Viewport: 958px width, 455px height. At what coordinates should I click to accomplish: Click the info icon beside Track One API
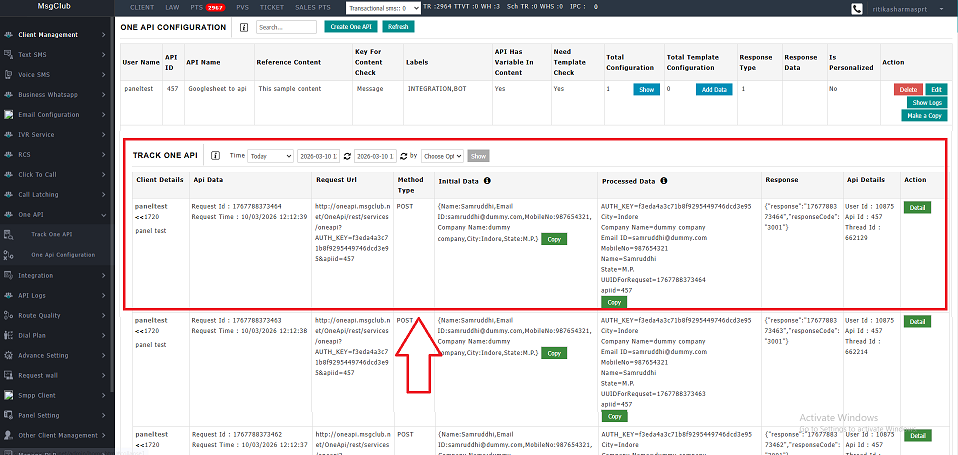tap(216, 156)
